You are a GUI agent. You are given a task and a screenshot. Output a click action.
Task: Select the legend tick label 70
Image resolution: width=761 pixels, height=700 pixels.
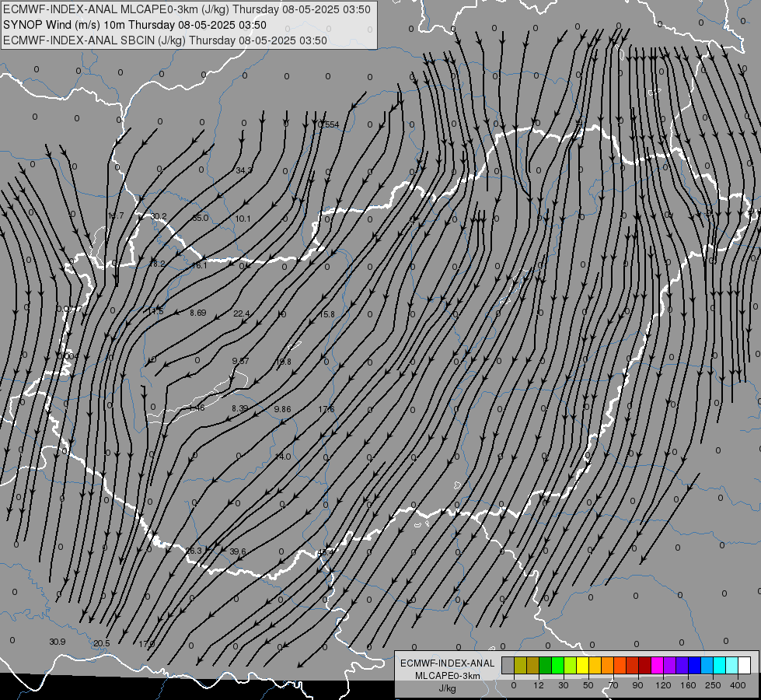pos(613,685)
